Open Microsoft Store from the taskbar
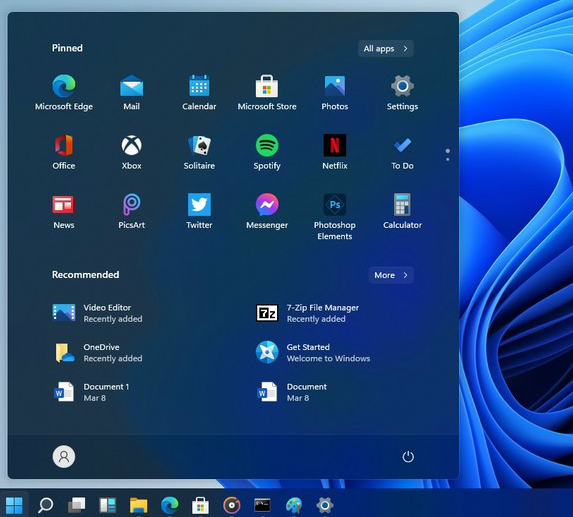573x517 pixels. pyautogui.click(x=201, y=505)
